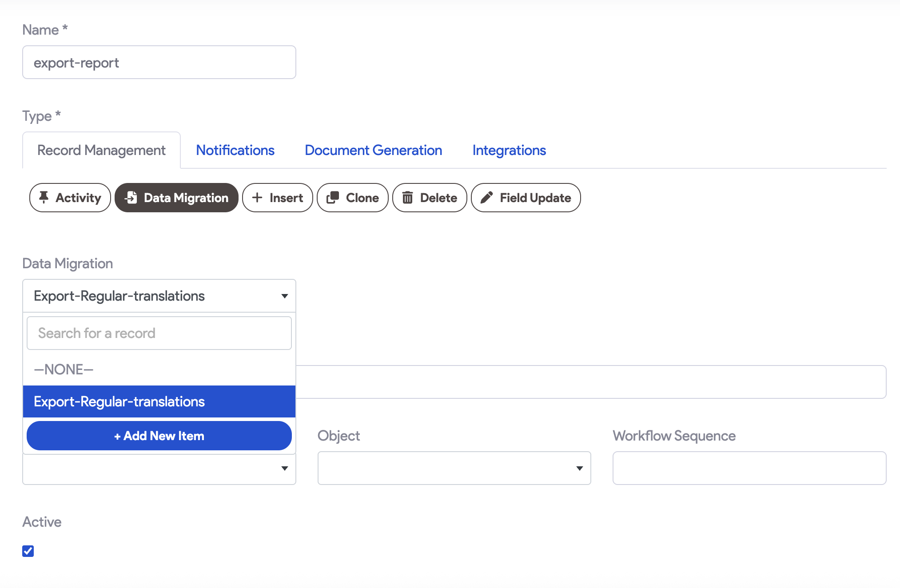
Task: Choose the —NONE— option
Action: tap(64, 369)
